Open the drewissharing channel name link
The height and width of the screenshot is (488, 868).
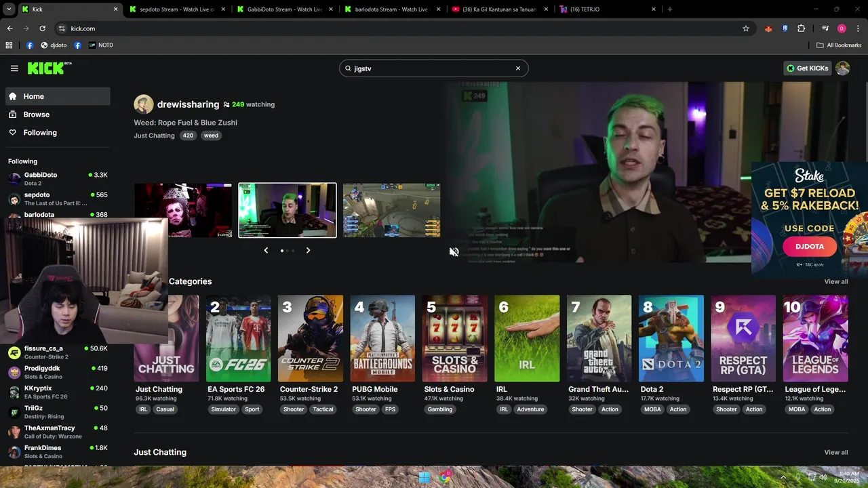pos(188,104)
